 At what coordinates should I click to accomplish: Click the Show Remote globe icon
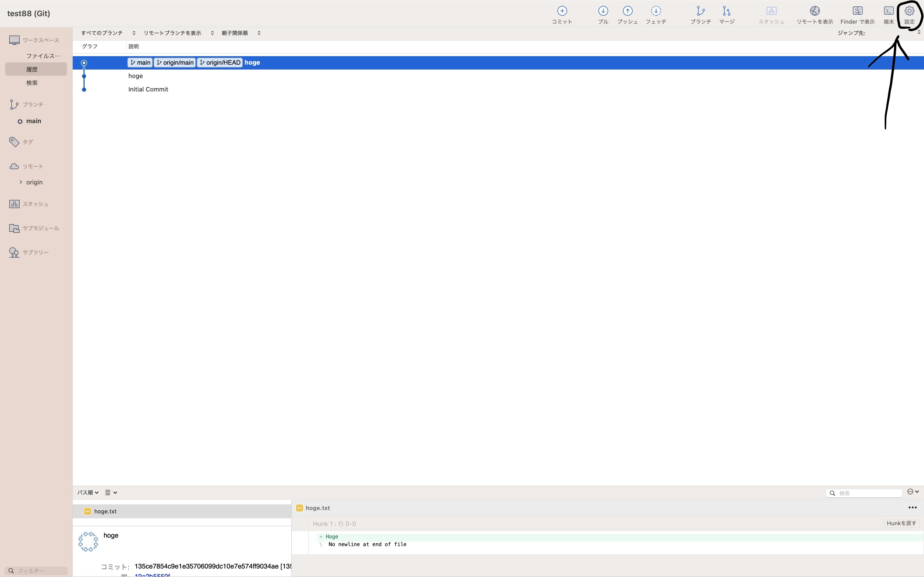[814, 11]
